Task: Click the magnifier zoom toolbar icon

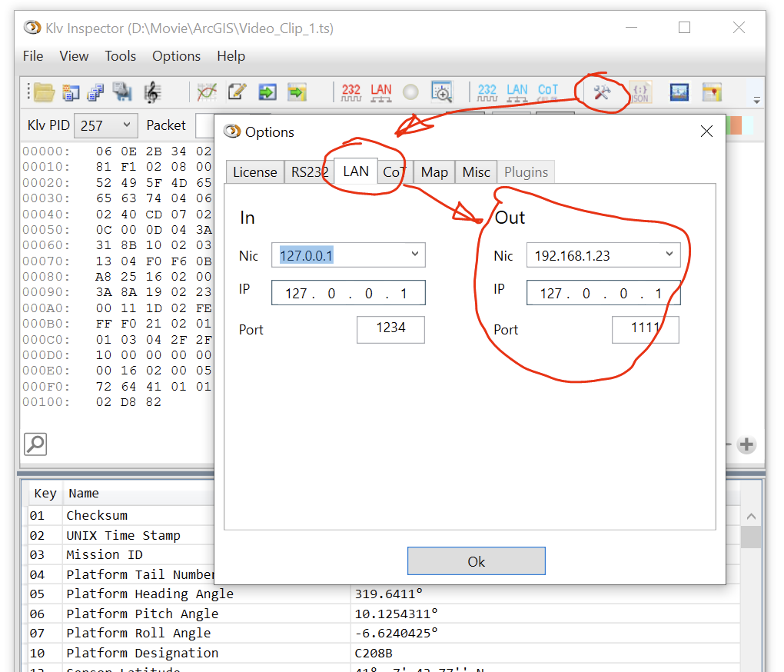Action: click(x=442, y=91)
